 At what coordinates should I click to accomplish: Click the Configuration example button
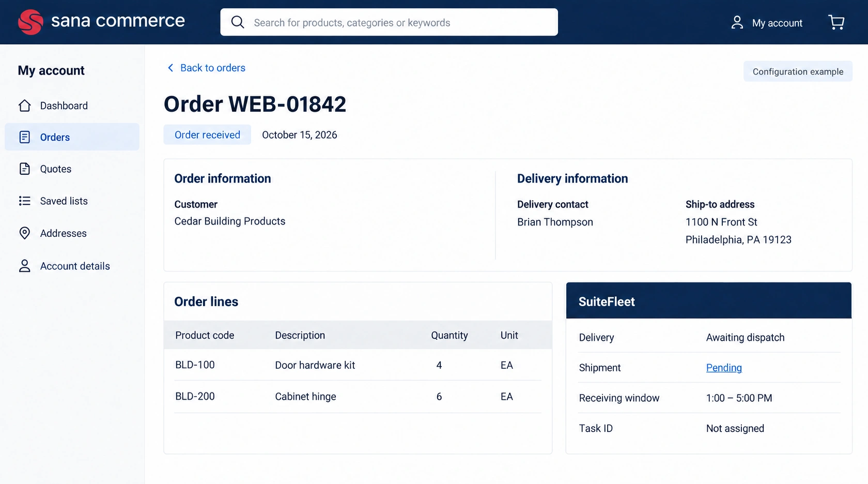(x=798, y=71)
